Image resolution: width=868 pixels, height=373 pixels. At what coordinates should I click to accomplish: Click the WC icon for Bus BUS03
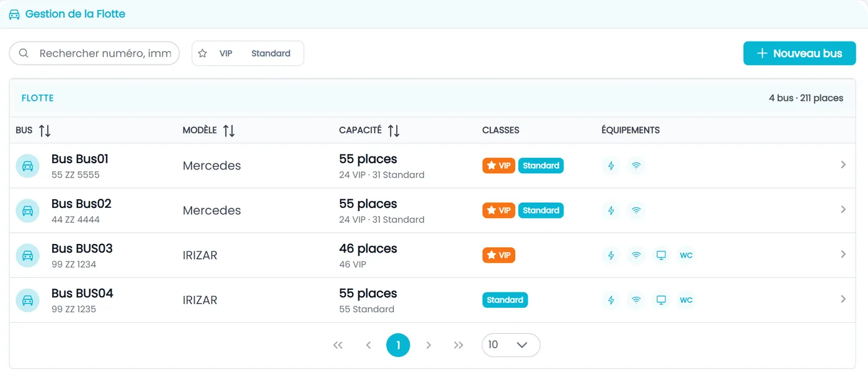tap(686, 255)
